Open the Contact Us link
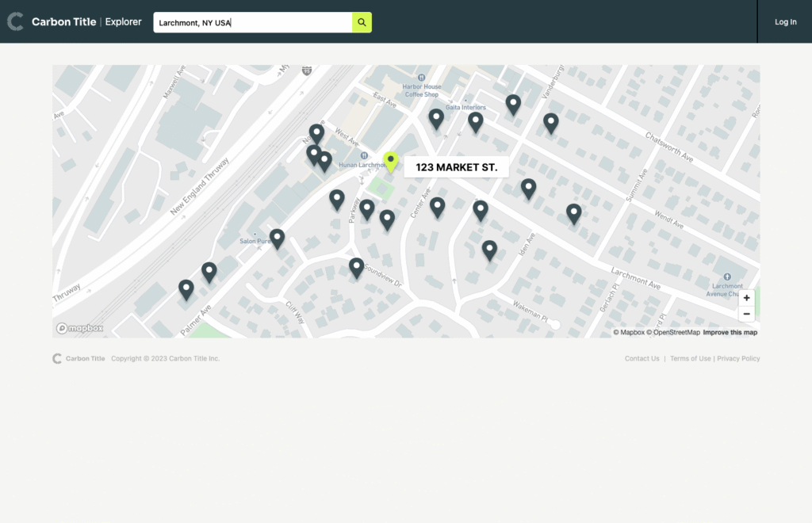This screenshot has height=523, width=812. tap(642, 359)
